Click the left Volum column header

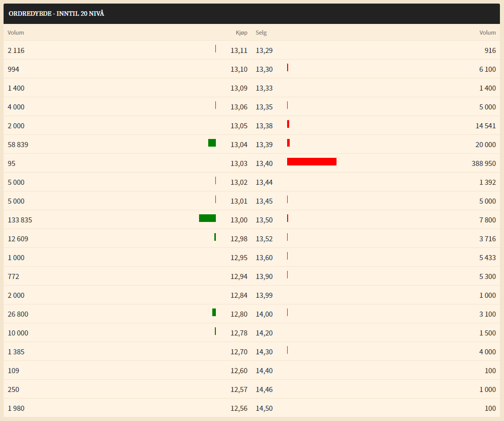[16, 33]
